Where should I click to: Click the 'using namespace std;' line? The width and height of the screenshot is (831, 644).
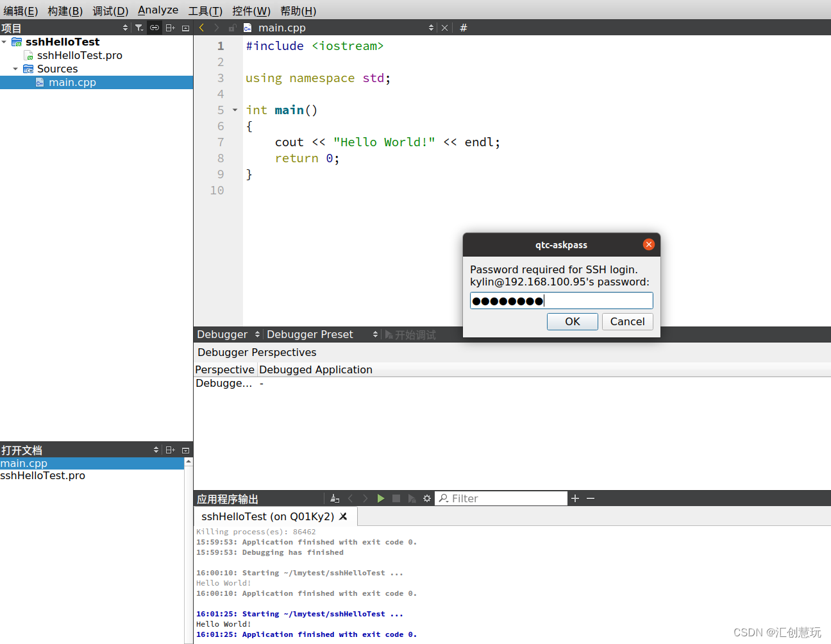tap(318, 78)
